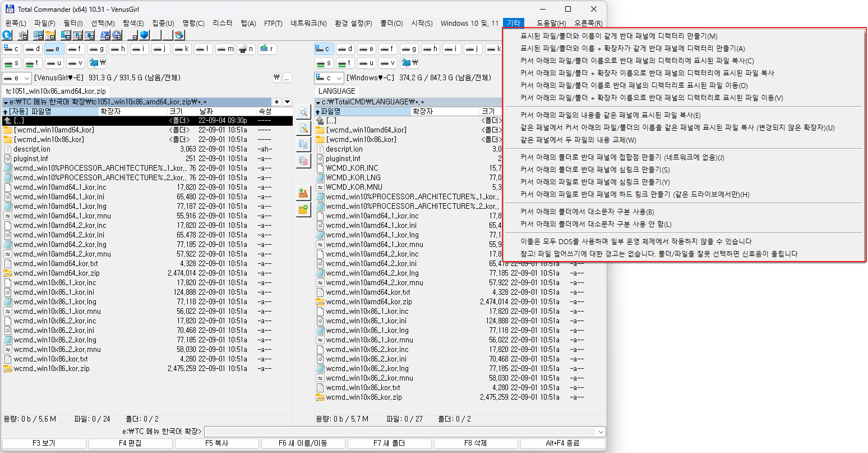Open network neighborhood ₩ in left drive bar
This screenshot has width=868, height=453.
[97, 63]
